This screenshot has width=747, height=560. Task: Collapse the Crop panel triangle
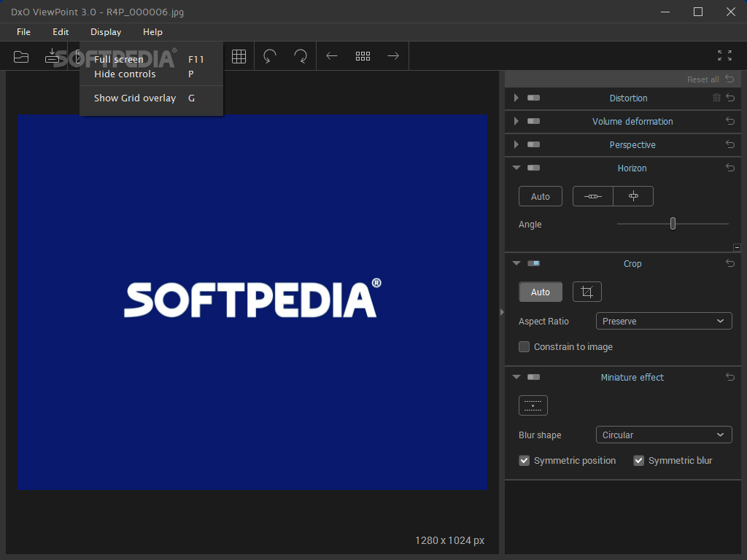point(516,262)
